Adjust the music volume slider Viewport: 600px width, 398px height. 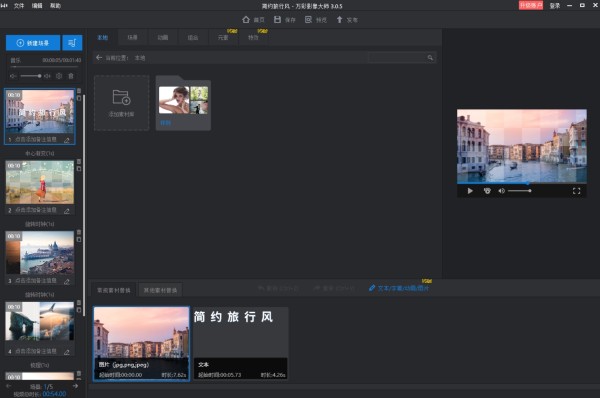(x=31, y=76)
